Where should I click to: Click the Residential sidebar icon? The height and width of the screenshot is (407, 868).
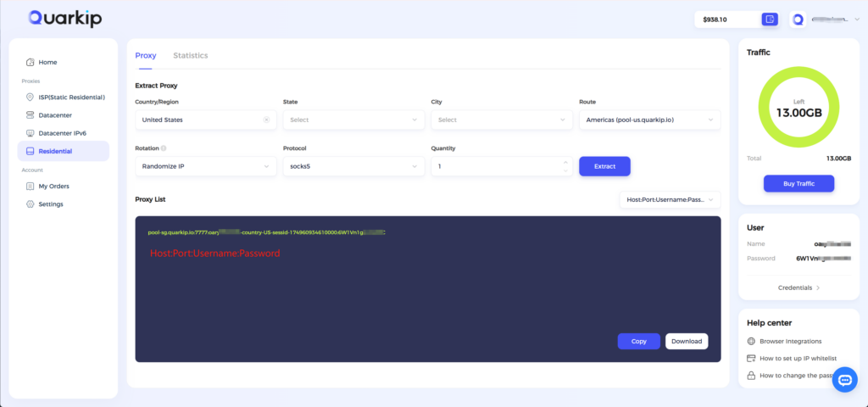[x=30, y=151]
